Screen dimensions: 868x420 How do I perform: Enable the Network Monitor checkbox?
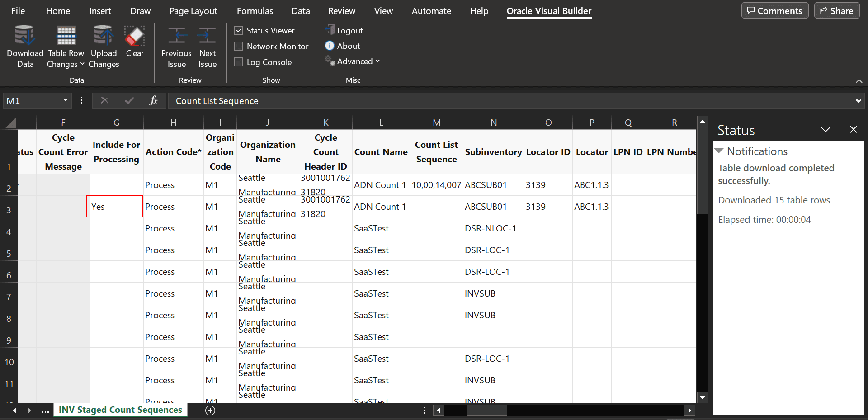(x=239, y=46)
